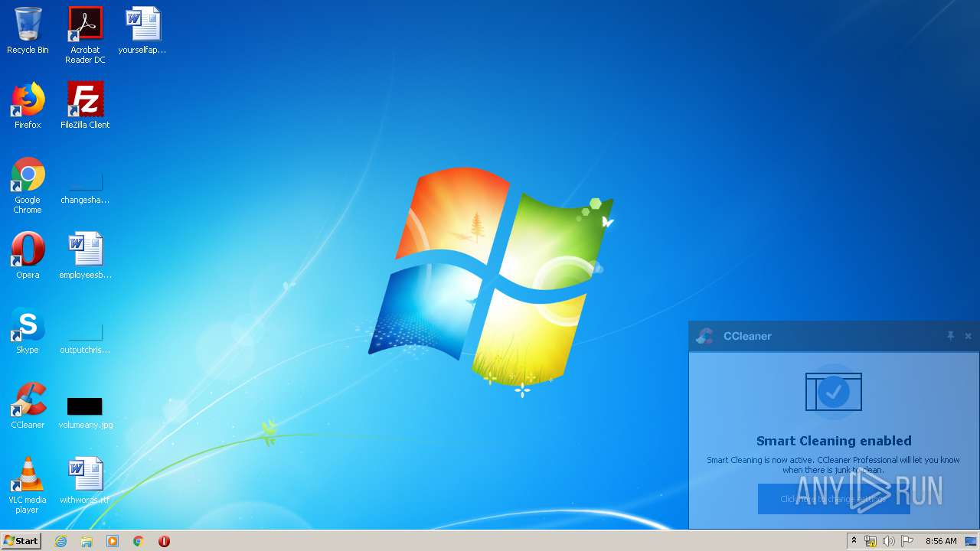Viewport: 980px width, 551px height.
Task: Open the Skype desktop shortcut
Action: point(28,331)
